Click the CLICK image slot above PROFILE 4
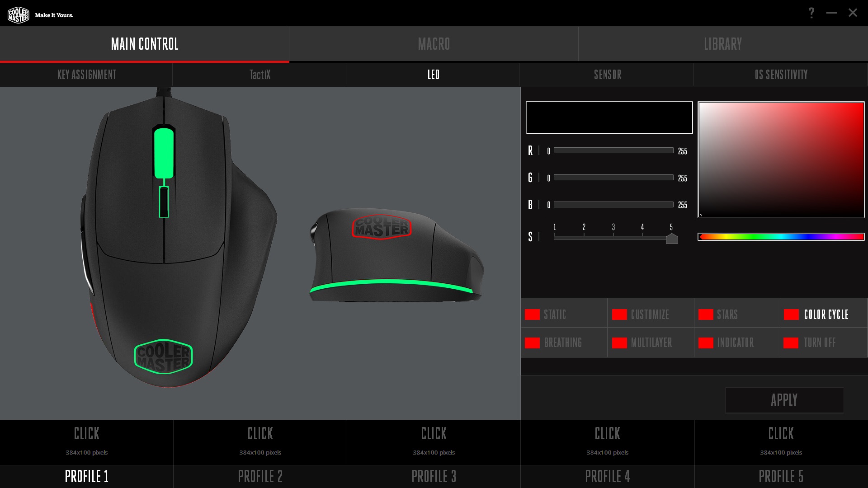This screenshot has height=488, width=868. point(607,442)
